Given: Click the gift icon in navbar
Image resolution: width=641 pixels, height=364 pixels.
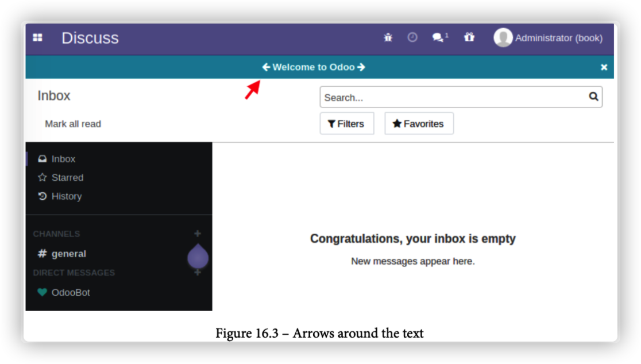Looking at the screenshot, I should click(469, 37).
